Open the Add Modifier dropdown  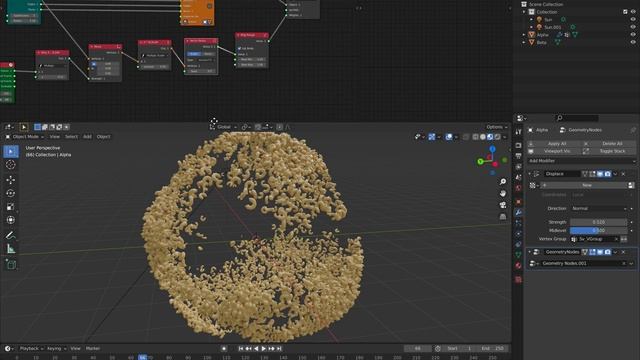pos(581,161)
